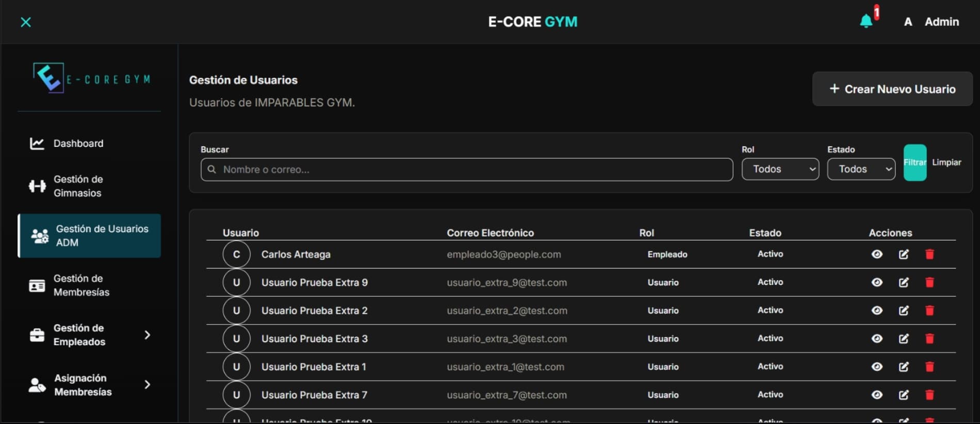
Task: Apply filters with the Filtrar button
Action: tap(915, 162)
